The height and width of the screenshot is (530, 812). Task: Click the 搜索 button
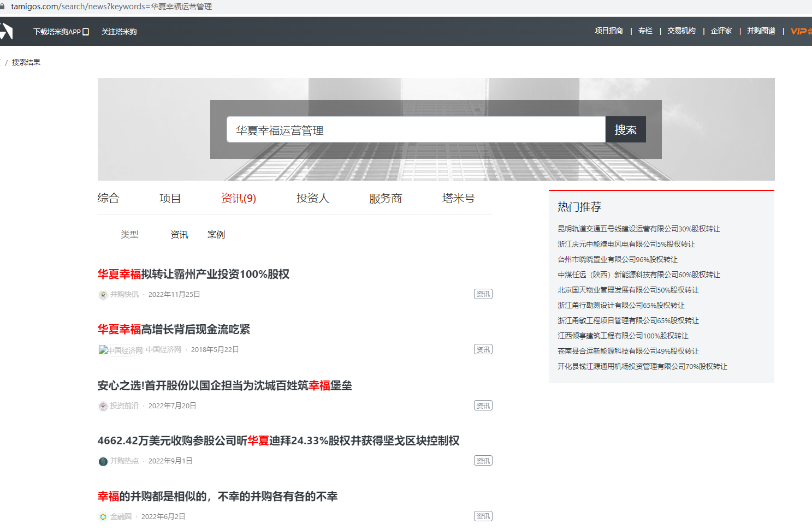pyautogui.click(x=626, y=130)
